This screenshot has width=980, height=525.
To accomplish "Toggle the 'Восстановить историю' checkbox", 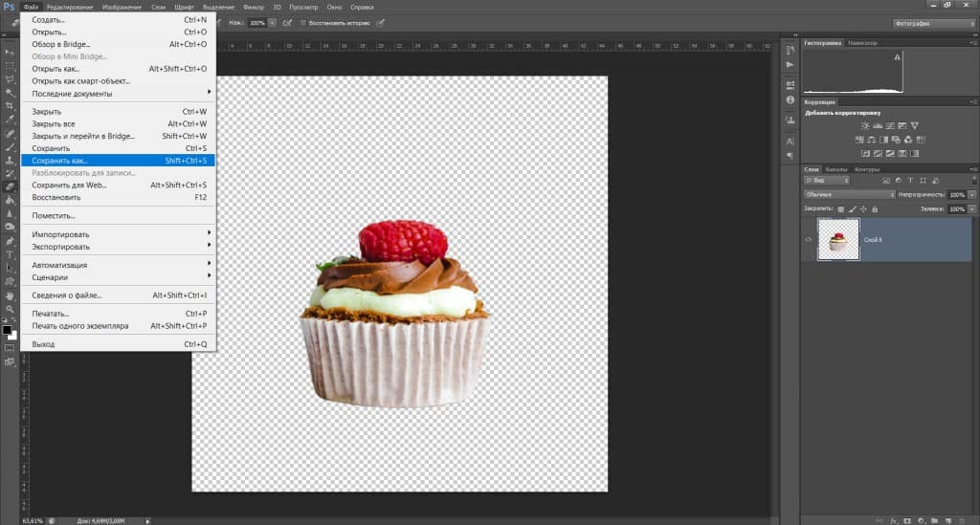I will coord(303,22).
